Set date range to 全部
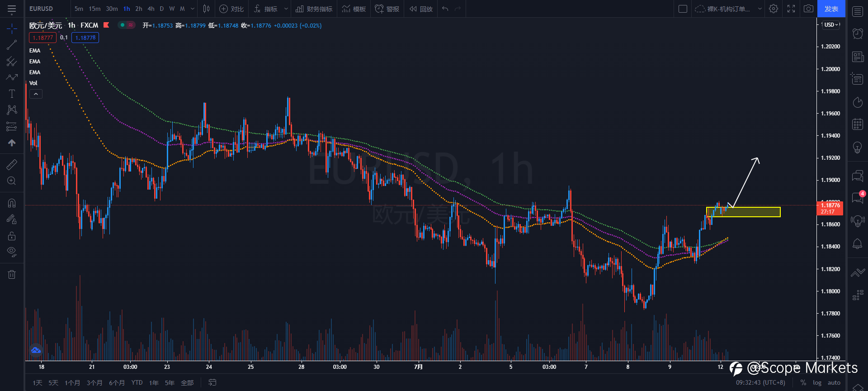868x391 pixels. point(187,383)
